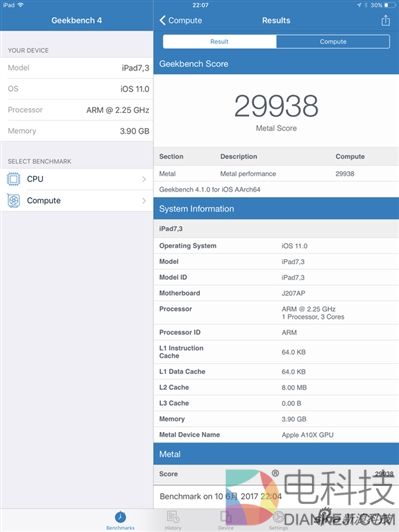
Task: Expand Compute row disclosure chevron
Action: tap(144, 201)
